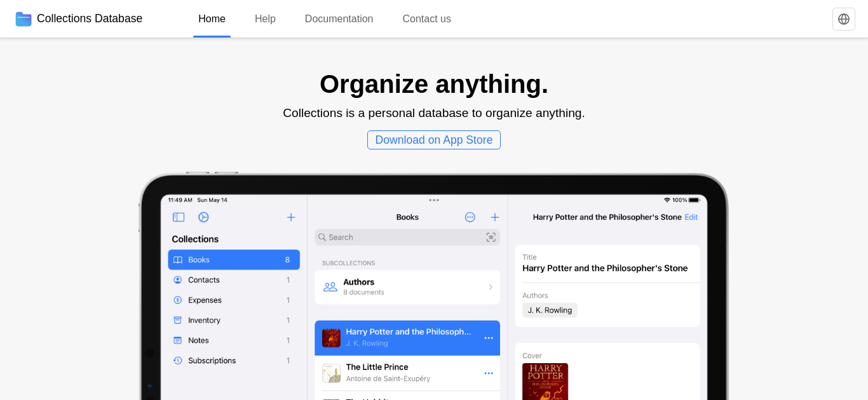Click the Subscriptions clock icon
868x400 pixels.
[178, 361]
